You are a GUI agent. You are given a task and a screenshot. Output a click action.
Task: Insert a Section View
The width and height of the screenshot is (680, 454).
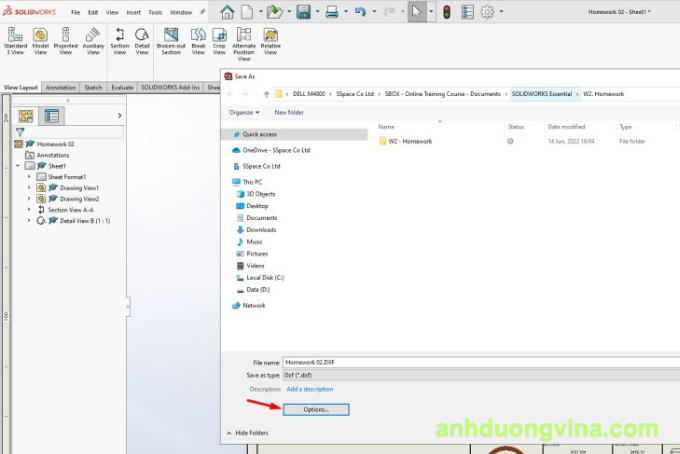119,41
